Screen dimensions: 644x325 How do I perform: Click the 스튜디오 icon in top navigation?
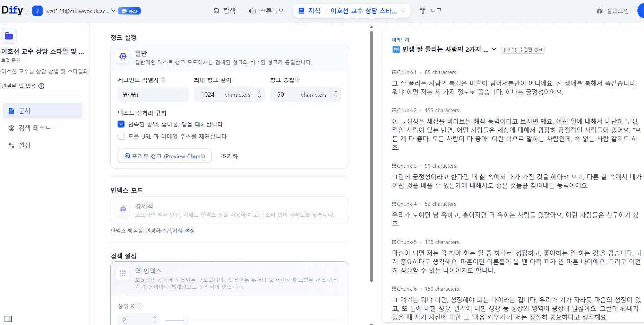point(253,11)
